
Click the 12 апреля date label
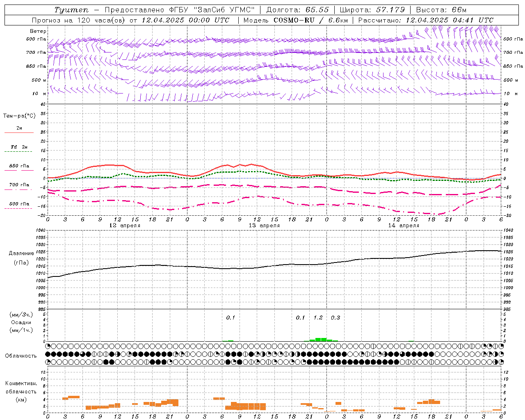(125, 226)
